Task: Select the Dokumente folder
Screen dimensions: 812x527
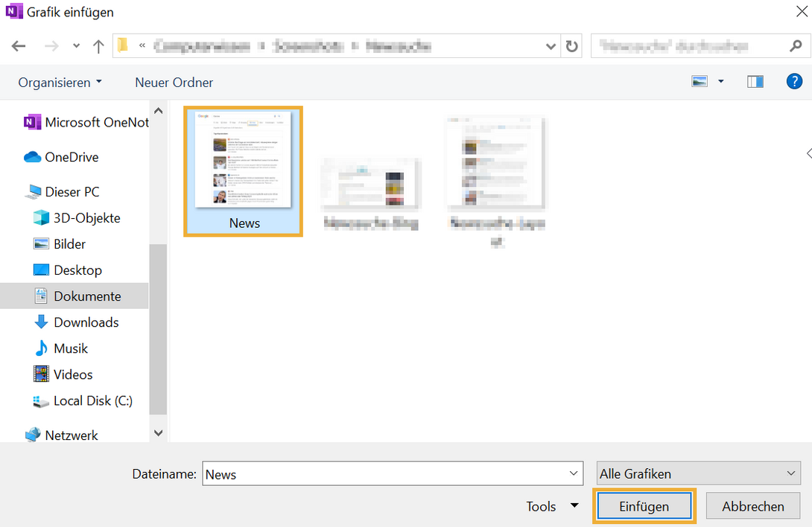Action: [x=74, y=296]
